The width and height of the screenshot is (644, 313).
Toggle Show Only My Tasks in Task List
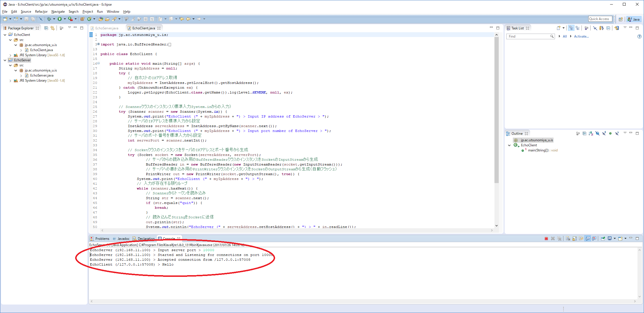coord(602,28)
